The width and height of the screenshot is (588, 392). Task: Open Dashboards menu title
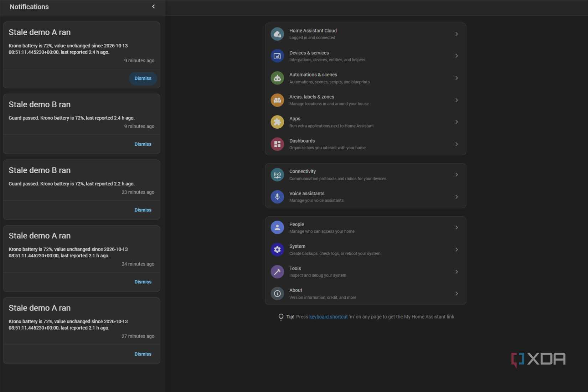click(302, 141)
